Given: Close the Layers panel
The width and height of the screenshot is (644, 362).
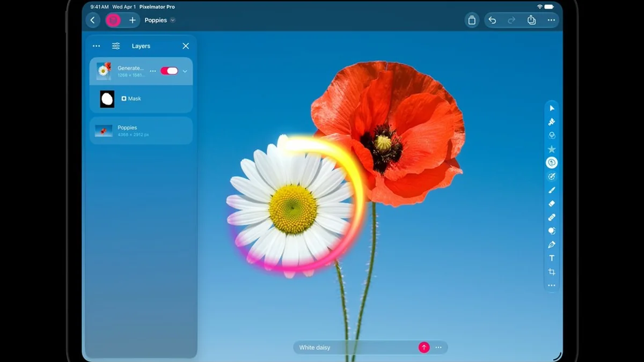Looking at the screenshot, I should (186, 46).
